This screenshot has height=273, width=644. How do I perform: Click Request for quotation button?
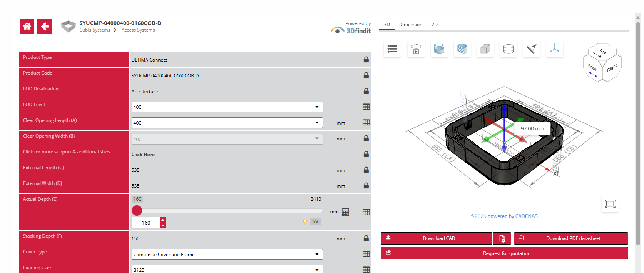point(504,253)
